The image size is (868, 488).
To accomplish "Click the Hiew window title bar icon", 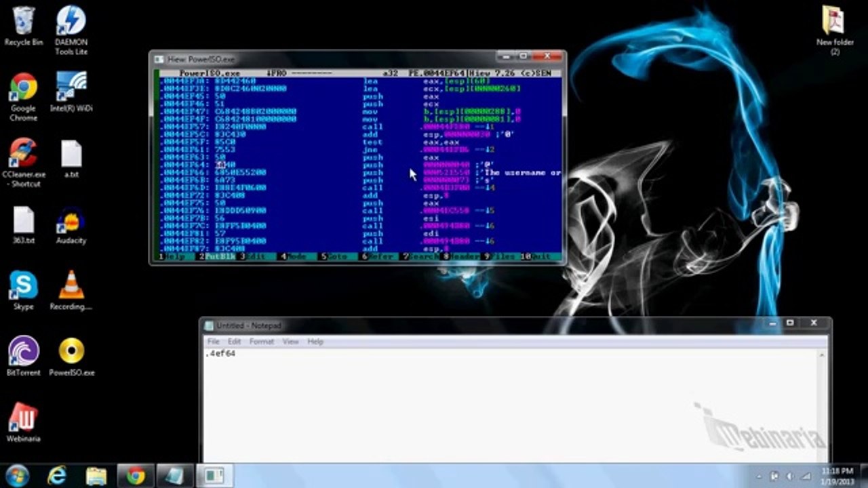I will pyautogui.click(x=159, y=59).
